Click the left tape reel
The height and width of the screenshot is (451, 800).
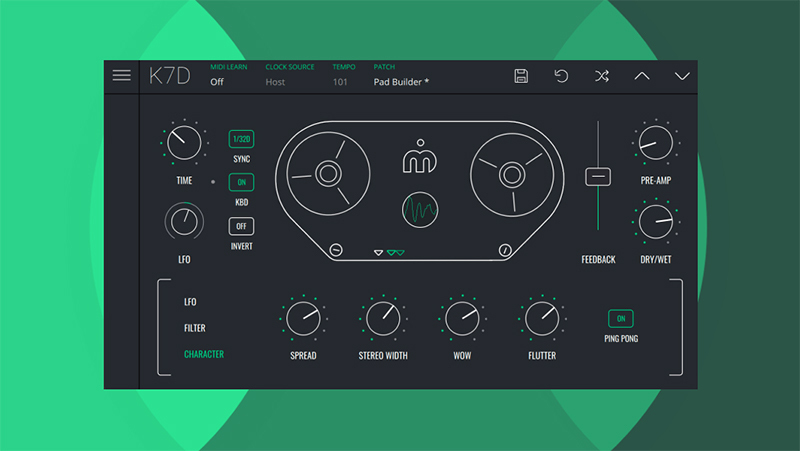[x=328, y=175]
